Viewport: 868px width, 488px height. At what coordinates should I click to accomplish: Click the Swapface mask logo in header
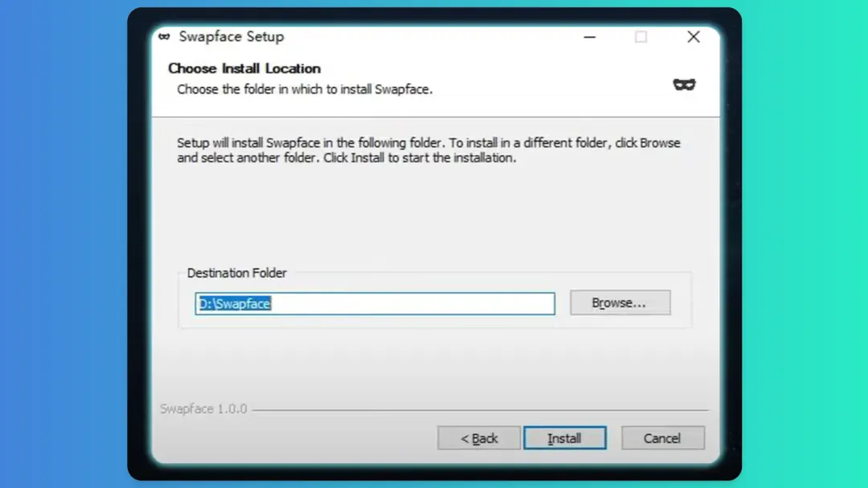(x=684, y=84)
